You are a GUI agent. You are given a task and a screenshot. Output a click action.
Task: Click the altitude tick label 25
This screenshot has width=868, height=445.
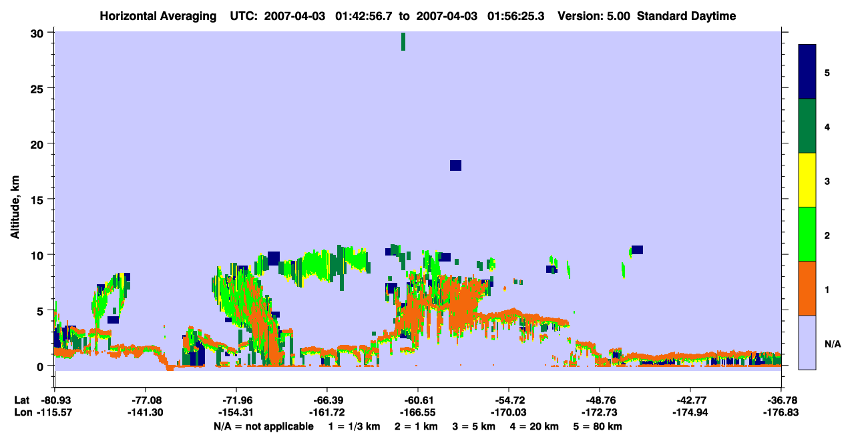click(x=39, y=88)
